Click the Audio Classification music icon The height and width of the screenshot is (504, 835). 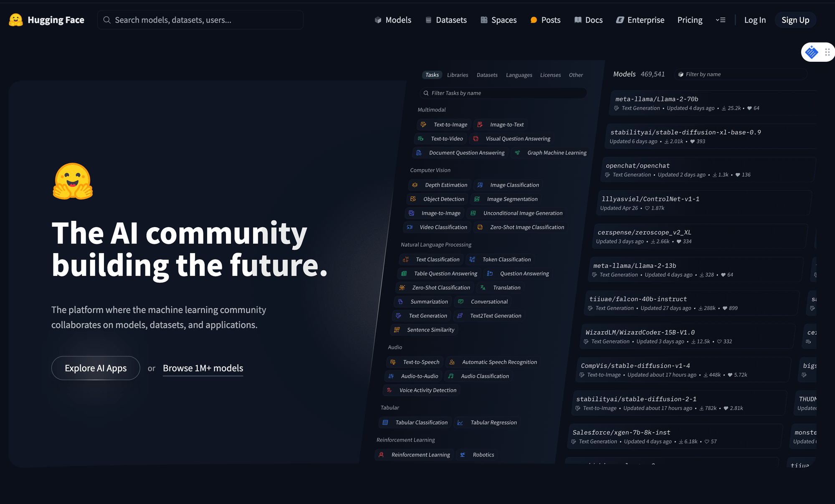(451, 376)
